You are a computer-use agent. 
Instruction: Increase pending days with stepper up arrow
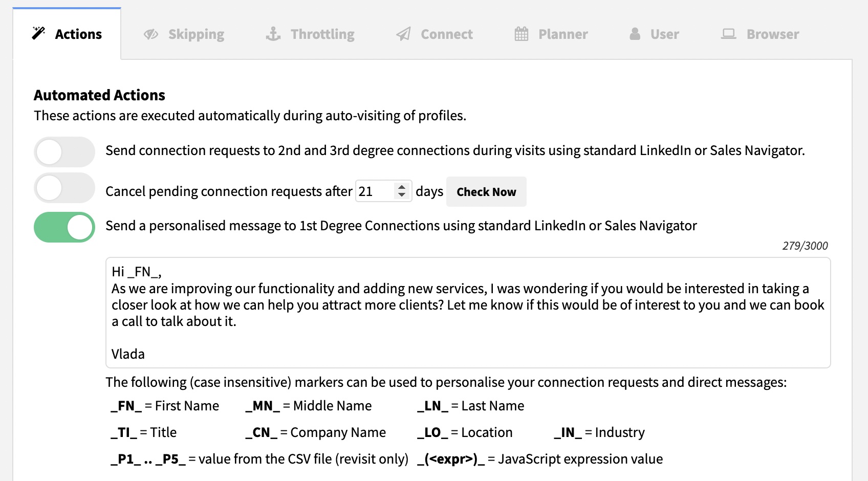[402, 187]
